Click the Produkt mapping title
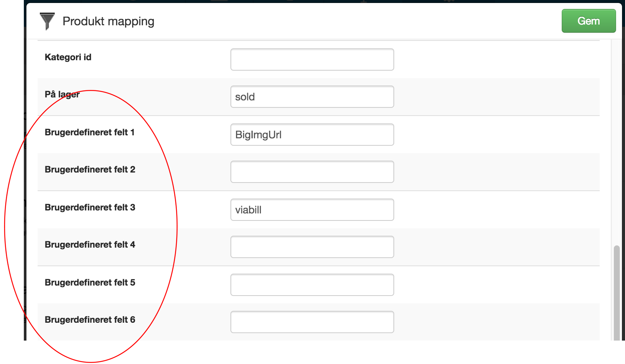Viewport: 625px width, 364px height. click(108, 21)
